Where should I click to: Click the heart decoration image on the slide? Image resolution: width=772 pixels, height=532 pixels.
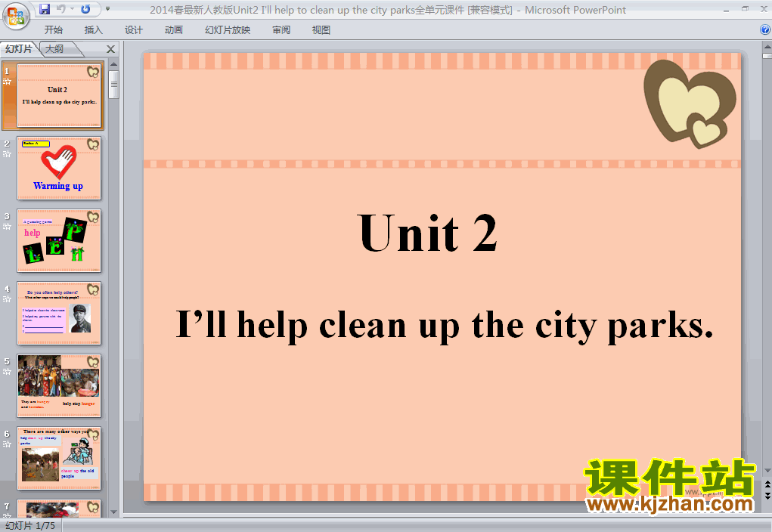pos(690,104)
